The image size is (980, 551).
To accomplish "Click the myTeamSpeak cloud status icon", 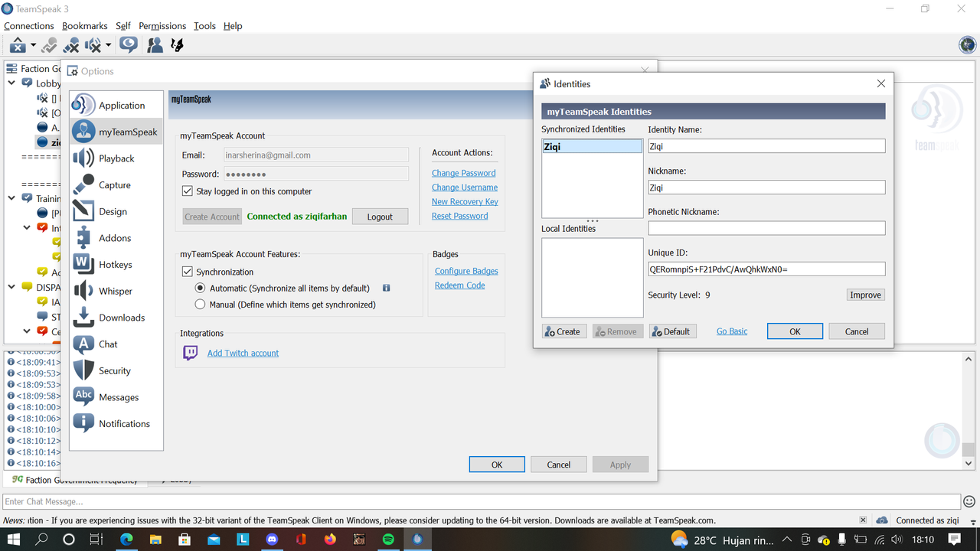I will click(x=882, y=520).
